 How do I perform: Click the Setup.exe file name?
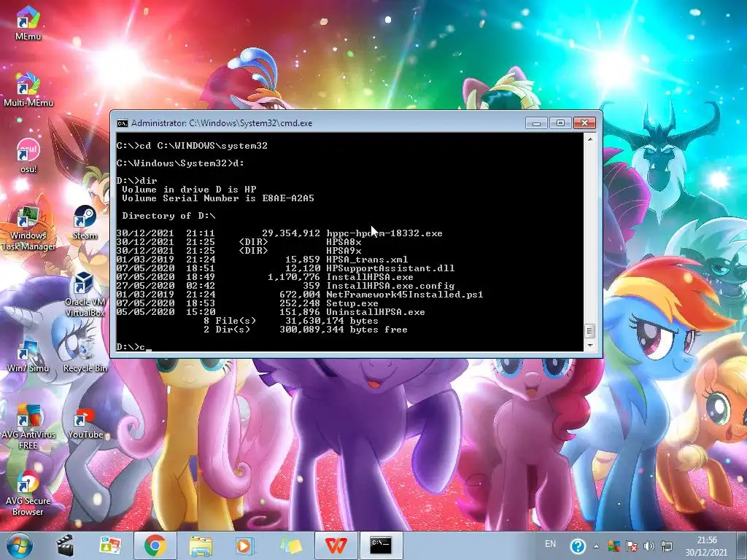click(x=352, y=303)
